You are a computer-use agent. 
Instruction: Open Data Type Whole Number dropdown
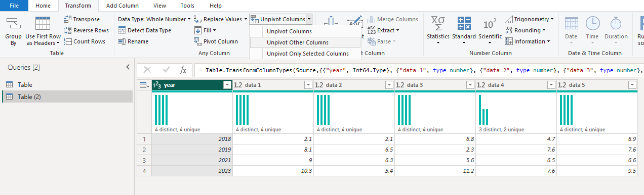click(154, 19)
